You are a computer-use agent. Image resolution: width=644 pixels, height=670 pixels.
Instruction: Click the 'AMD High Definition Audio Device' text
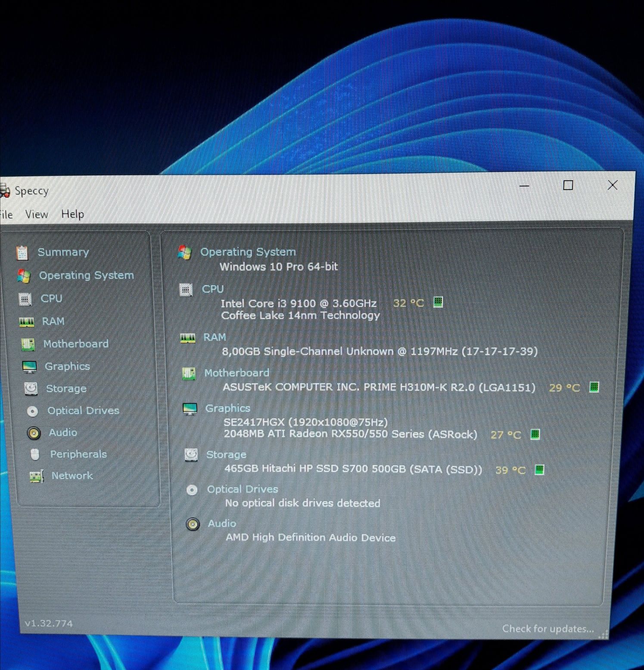coord(311,538)
